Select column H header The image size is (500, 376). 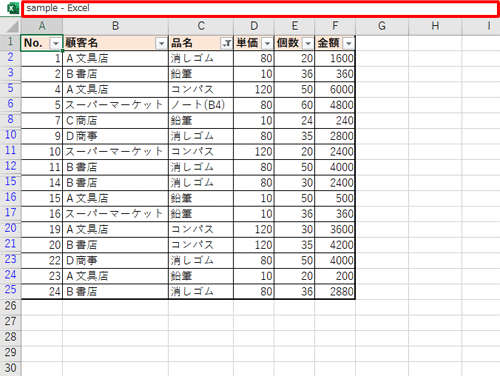(435, 26)
